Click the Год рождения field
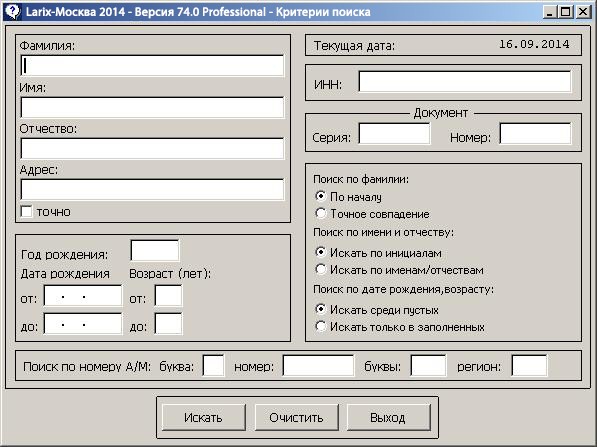Screen dimensions: 597x447 coord(155,251)
